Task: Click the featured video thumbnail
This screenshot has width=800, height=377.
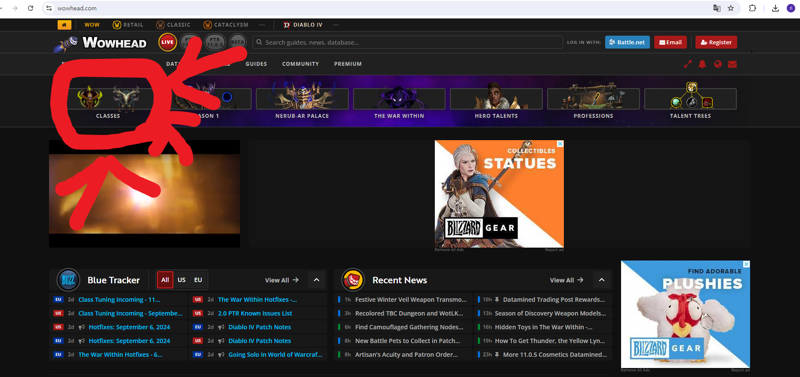Action: pos(144,194)
